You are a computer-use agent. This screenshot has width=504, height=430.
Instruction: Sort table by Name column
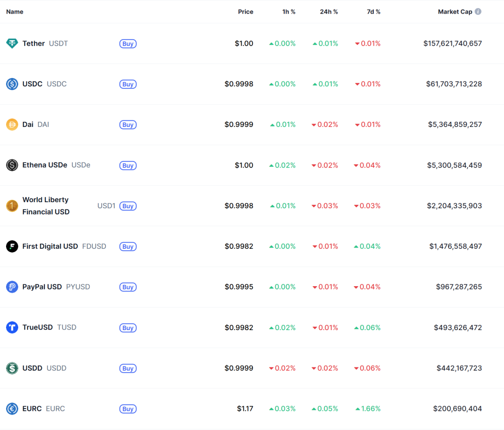click(15, 12)
